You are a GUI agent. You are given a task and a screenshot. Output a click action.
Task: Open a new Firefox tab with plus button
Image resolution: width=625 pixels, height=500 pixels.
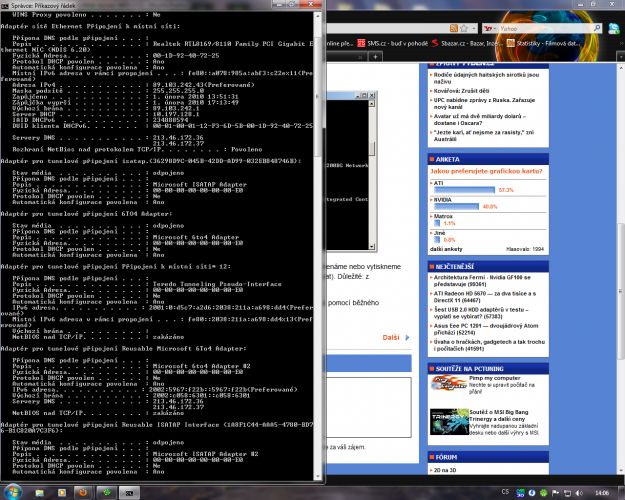[x=375, y=57]
